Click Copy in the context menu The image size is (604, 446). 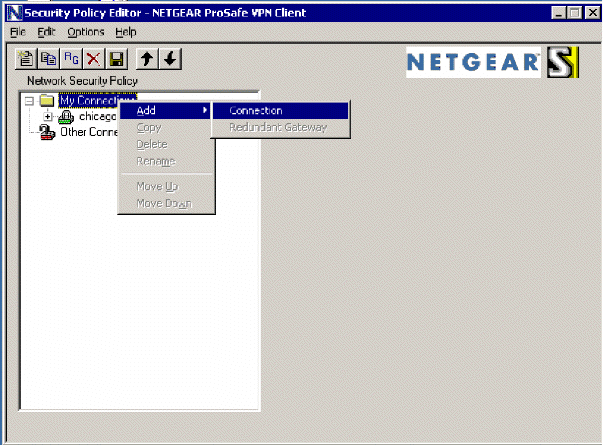coord(166,127)
